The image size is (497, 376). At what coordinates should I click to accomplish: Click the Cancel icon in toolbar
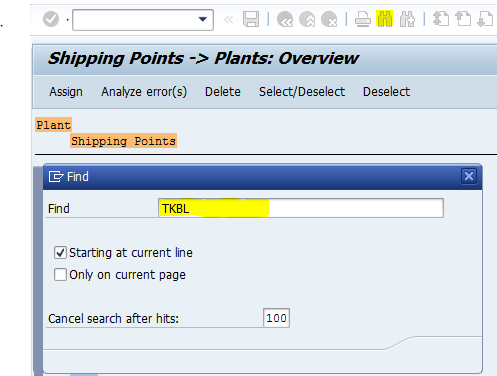pos(329,19)
